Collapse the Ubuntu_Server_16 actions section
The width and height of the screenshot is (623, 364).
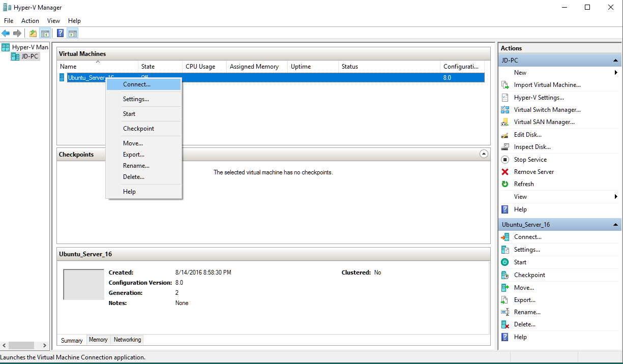coord(616,225)
